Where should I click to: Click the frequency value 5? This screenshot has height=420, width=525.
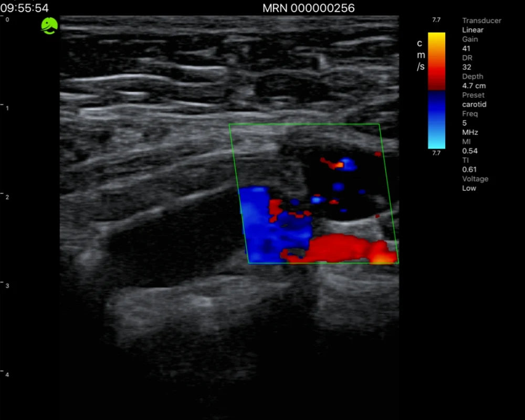(465, 123)
